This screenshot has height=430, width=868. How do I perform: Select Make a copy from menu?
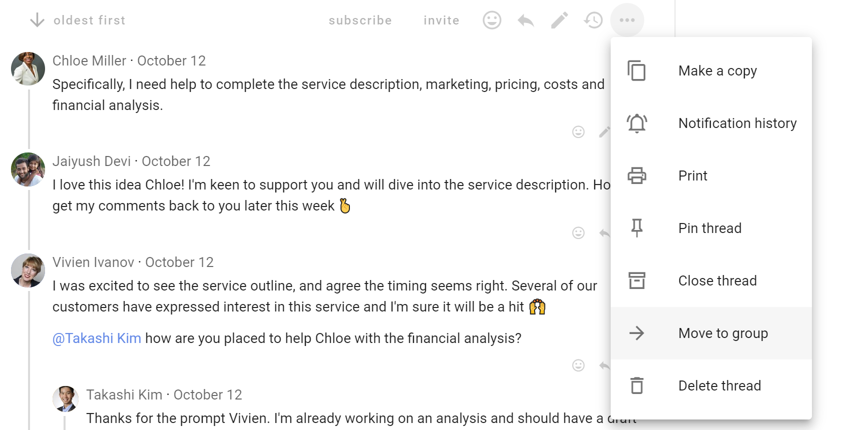(717, 71)
